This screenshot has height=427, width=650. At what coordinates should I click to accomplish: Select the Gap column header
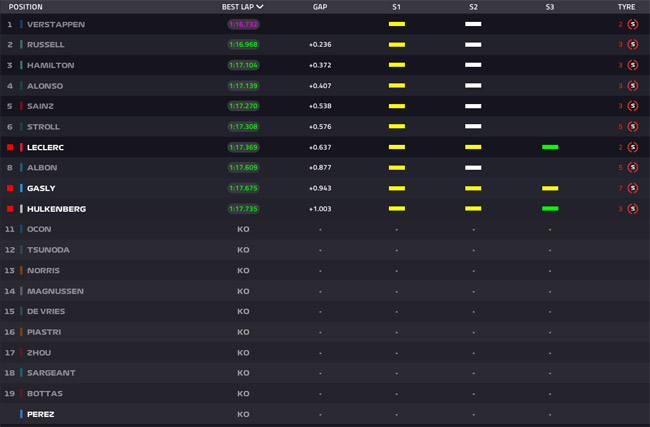pyautogui.click(x=320, y=7)
